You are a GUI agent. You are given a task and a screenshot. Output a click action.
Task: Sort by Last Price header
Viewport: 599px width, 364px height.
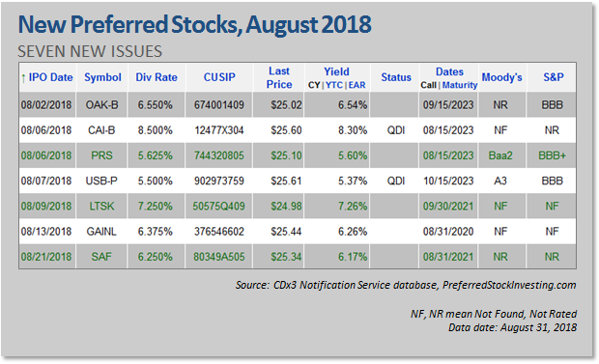(x=279, y=77)
